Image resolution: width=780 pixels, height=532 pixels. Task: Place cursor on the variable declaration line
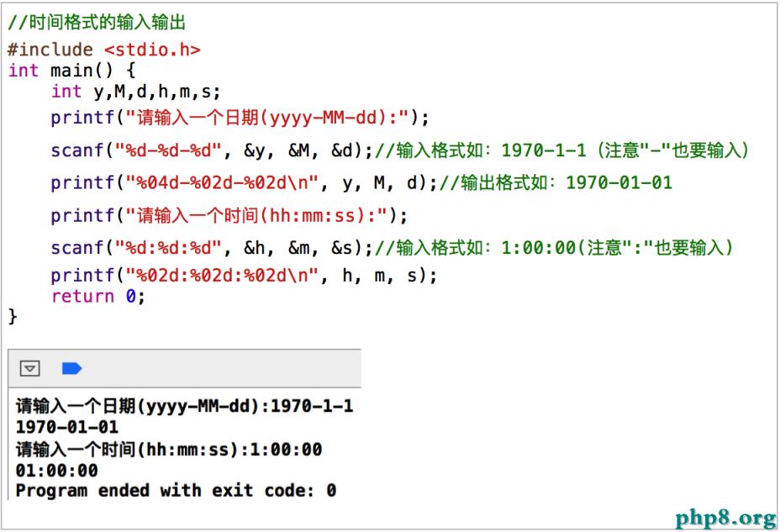135,92
